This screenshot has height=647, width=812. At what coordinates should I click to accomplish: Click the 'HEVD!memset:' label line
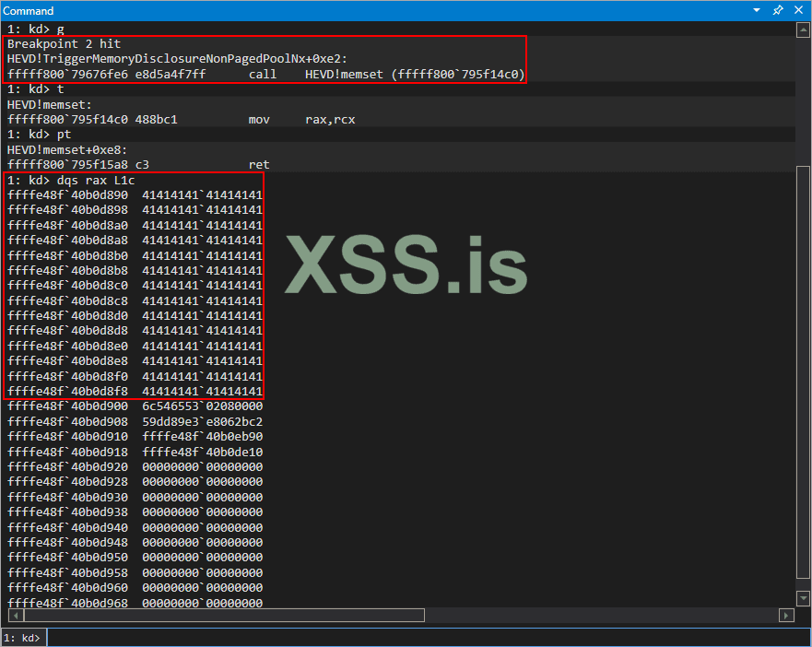(x=49, y=105)
